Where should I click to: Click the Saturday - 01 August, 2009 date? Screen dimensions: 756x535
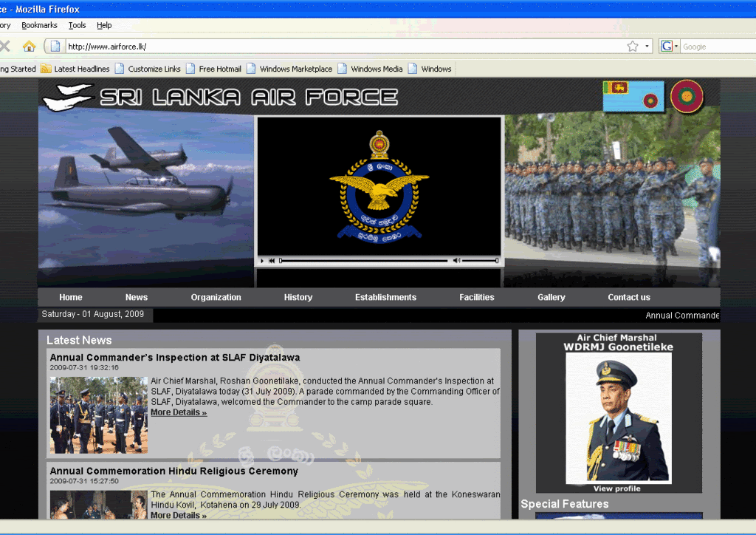pos(92,314)
